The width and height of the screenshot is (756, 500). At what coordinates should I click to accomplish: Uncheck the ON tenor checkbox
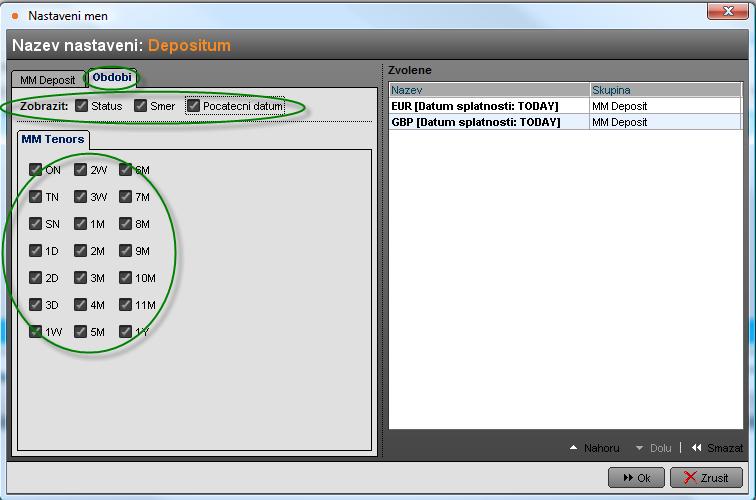click(x=35, y=169)
